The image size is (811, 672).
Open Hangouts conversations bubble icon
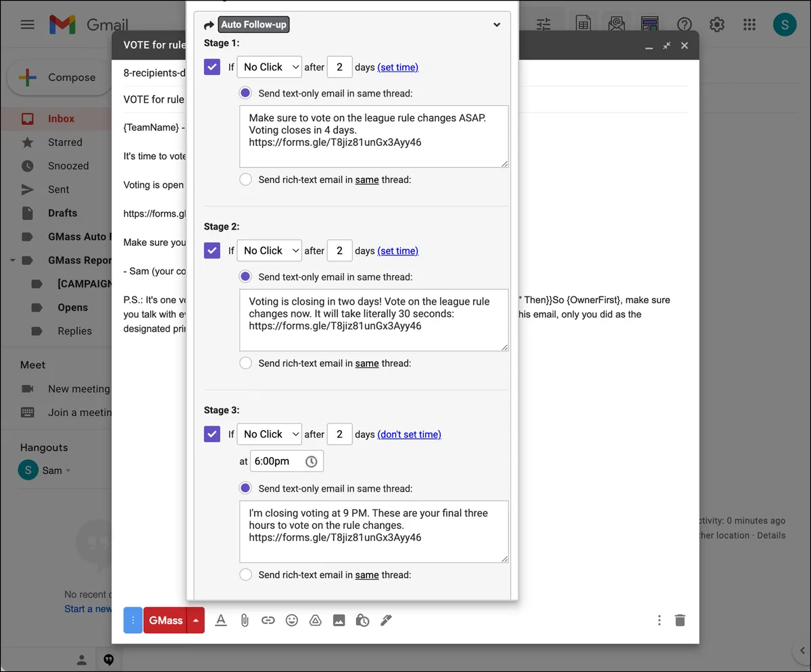click(109, 659)
